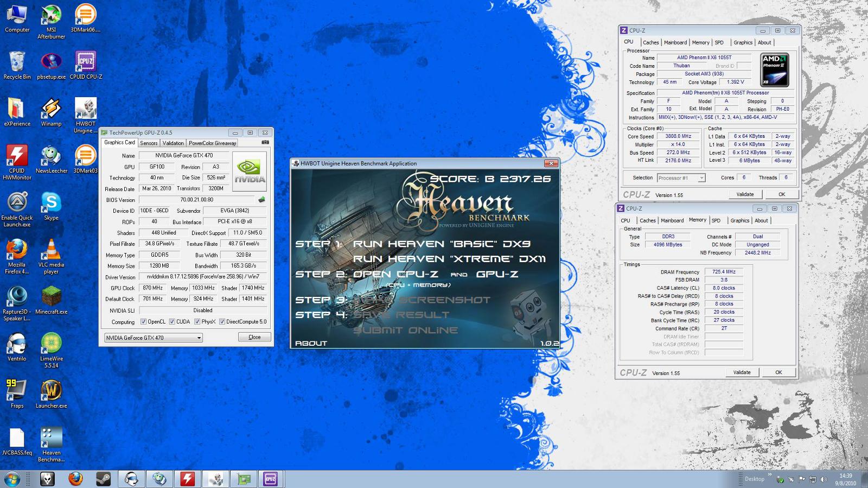Click the Close button in GPU-Z

point(254,337)
